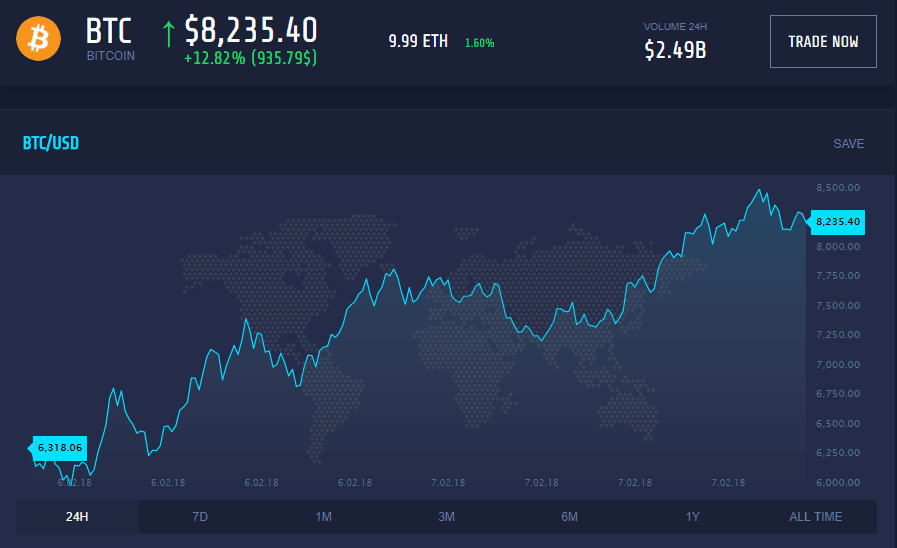This screenshot has height=548, width=897.
Task: Click the 8,235.40 current price marker
Action: 838,222
